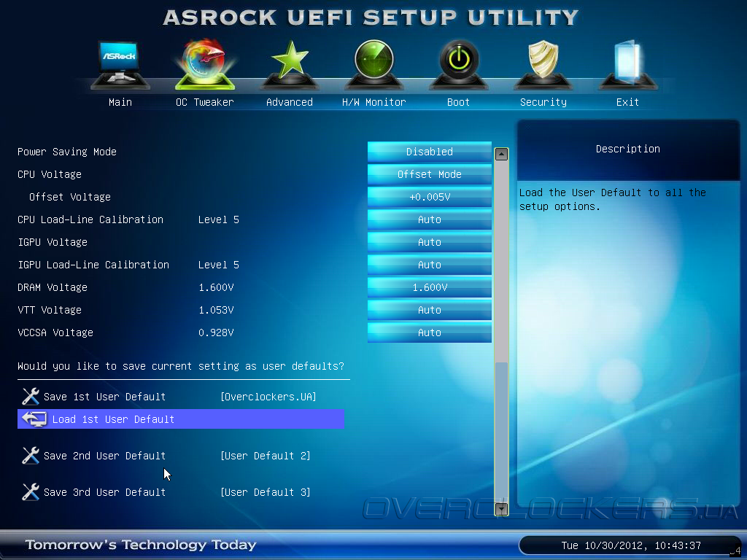
Task: Open the Security shield icon
Action: coord(543,65)
